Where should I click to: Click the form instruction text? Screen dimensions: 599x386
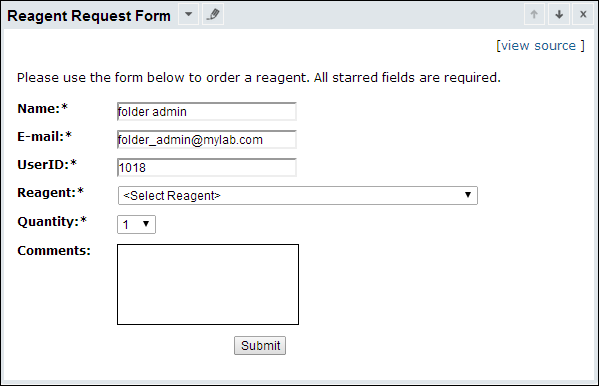point(259,78)
